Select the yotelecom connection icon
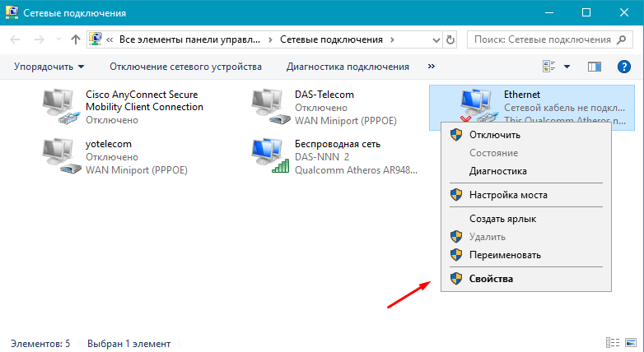 [x=59, y=156]
